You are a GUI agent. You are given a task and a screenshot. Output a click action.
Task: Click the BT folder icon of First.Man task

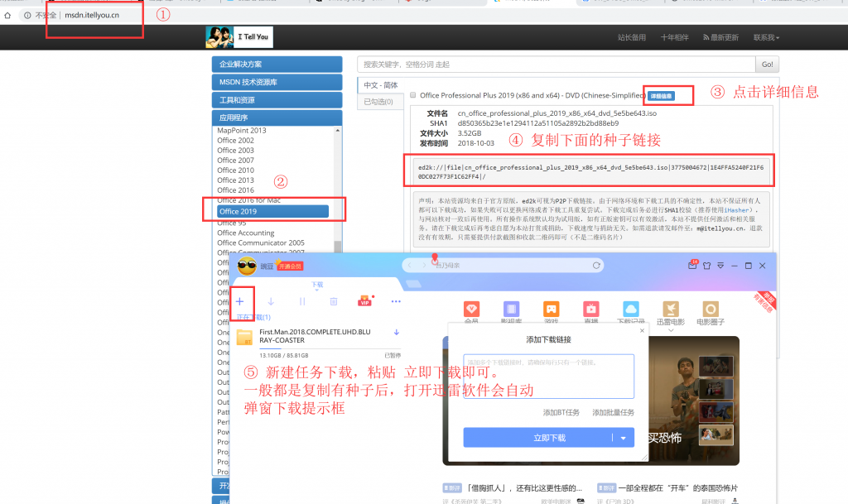[x=244, y=337]
